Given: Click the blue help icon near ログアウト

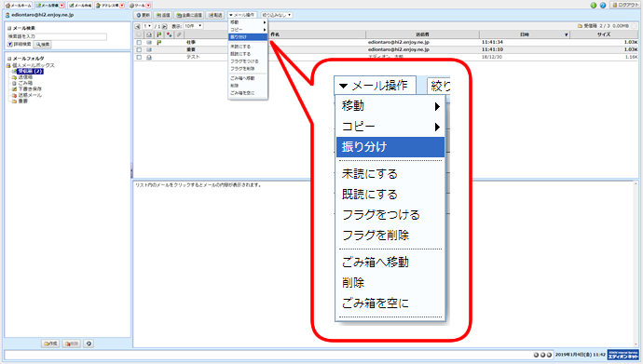Looking at the screenshot, I should click(603, 6).
